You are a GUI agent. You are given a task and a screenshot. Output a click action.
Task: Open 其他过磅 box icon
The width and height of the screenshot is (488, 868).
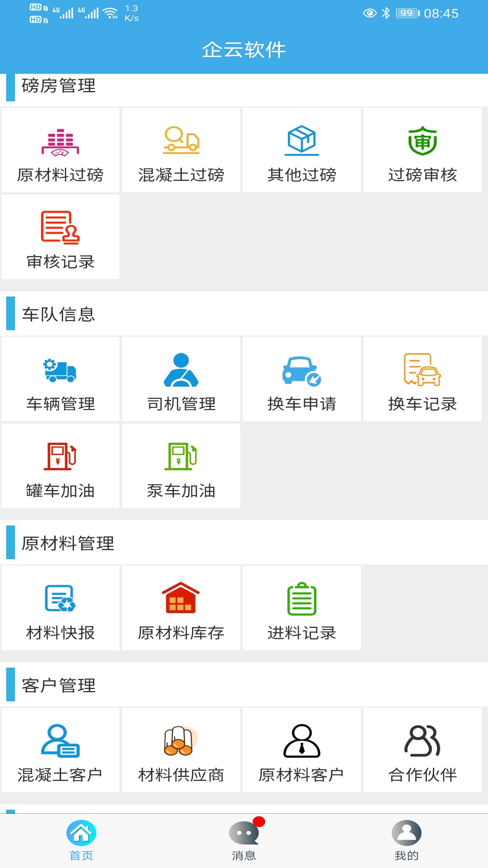(x=302, y=141)
